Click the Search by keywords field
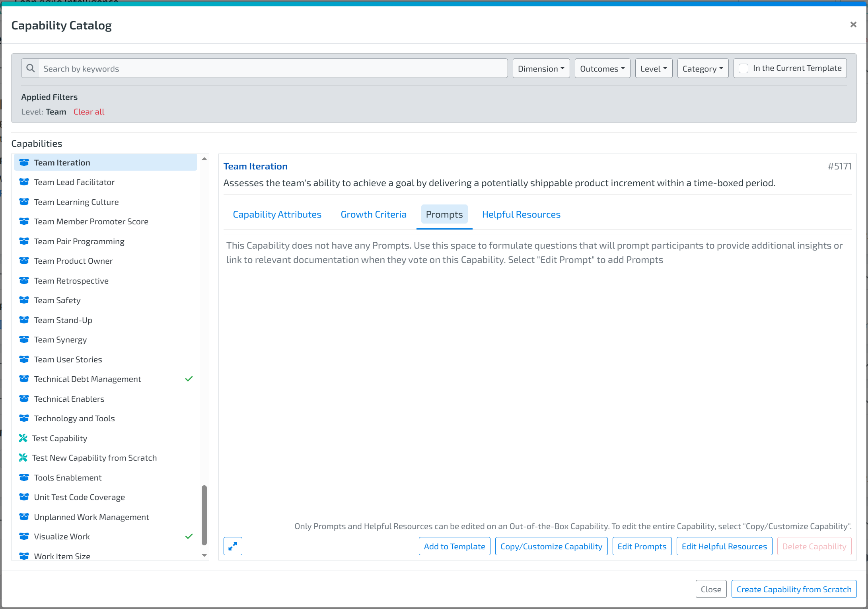The height and width of the screenshot is (609, 868). 273,68
